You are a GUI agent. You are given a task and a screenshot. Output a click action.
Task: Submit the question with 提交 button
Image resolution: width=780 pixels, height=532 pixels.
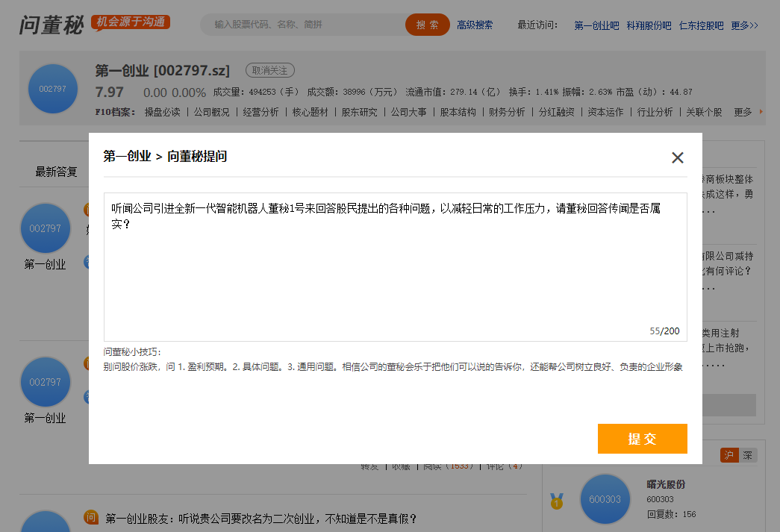(x=642, y=439)
